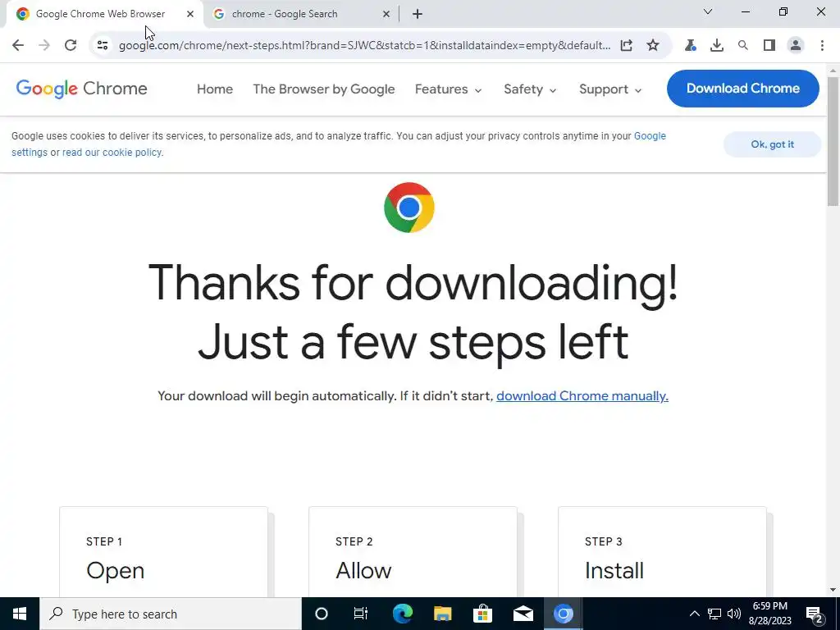Open the Google settings link

pyautogui.click(x=650, y=136)
